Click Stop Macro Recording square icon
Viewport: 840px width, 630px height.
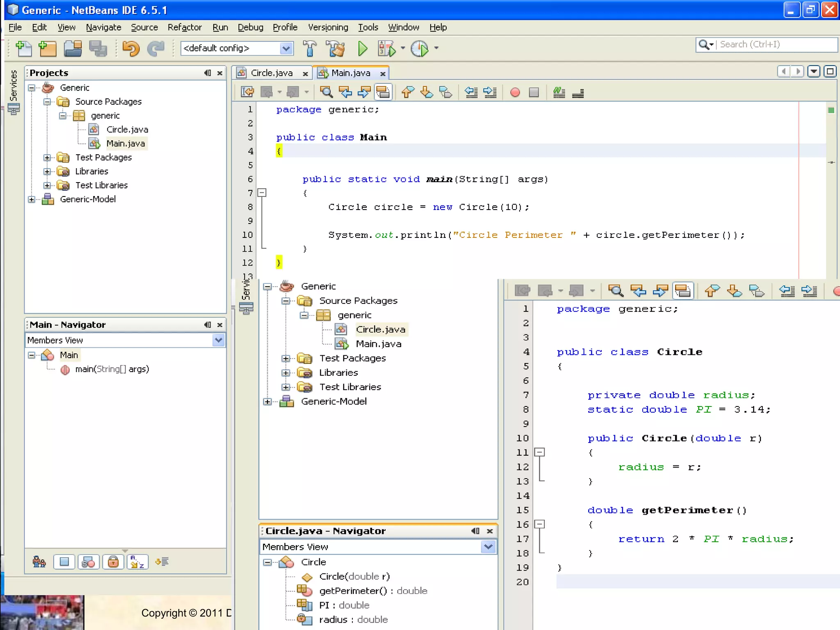click(534, 92)
